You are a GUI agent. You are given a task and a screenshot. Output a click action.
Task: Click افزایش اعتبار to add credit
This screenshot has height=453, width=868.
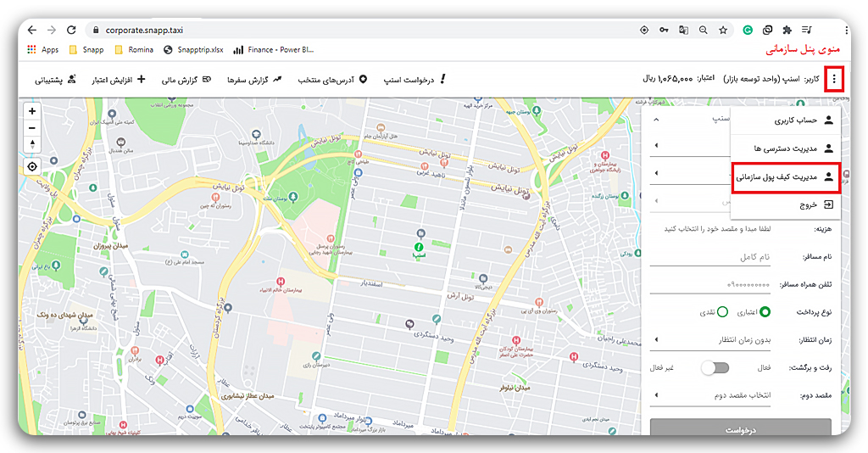coord(119,80)
